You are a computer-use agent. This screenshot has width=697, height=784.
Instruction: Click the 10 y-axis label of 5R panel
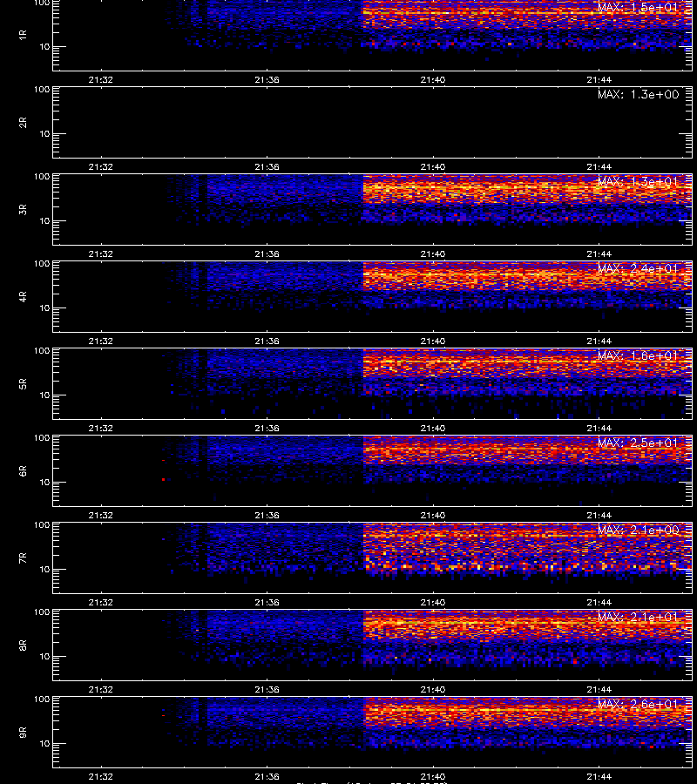point(44,395)
